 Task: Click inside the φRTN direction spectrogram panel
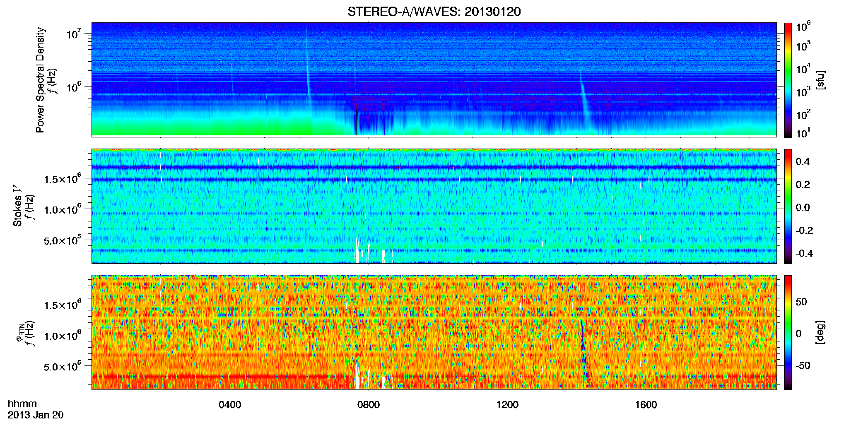(x=434, y=332)
